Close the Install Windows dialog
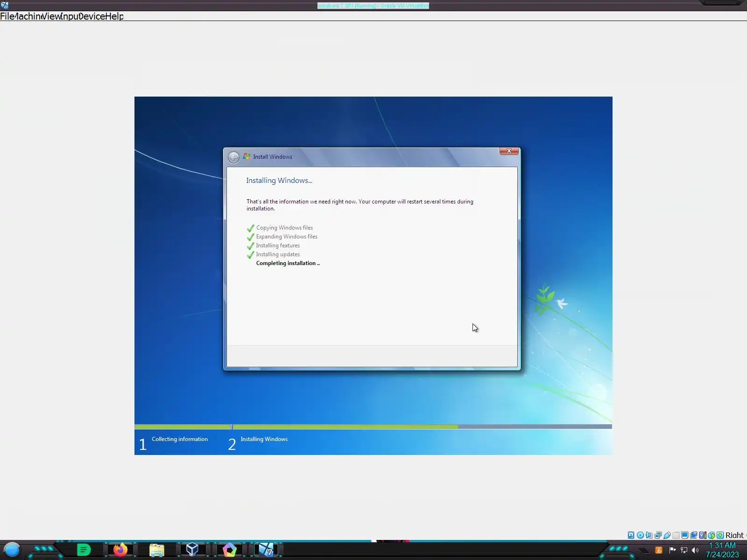The height and width of the screenshot is (560, 747). pos(509,151)
